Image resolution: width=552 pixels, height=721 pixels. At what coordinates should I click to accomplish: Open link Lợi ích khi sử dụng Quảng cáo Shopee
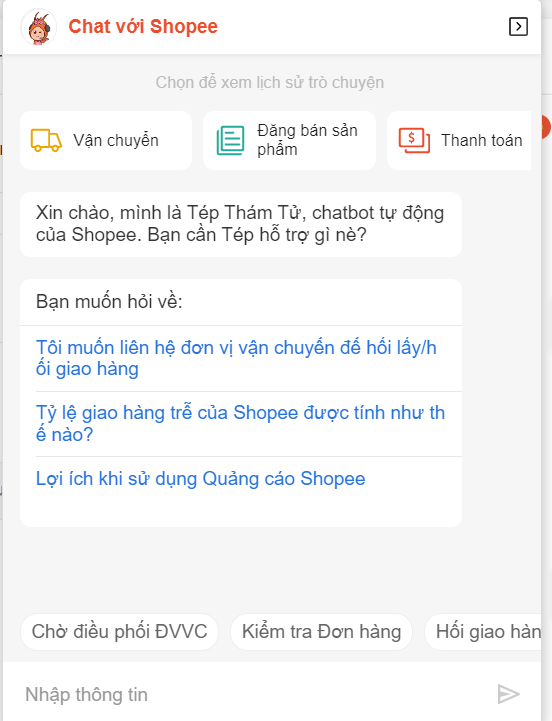(x=201, y=479)
